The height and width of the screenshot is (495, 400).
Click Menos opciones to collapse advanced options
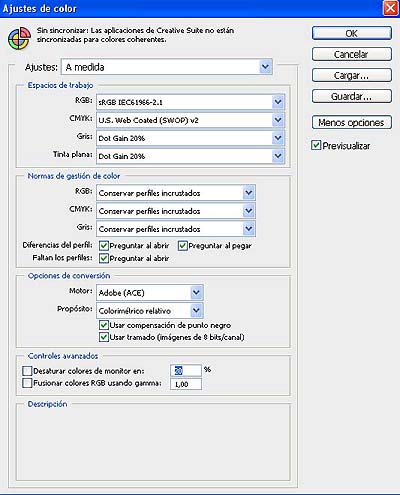[352, 122]
